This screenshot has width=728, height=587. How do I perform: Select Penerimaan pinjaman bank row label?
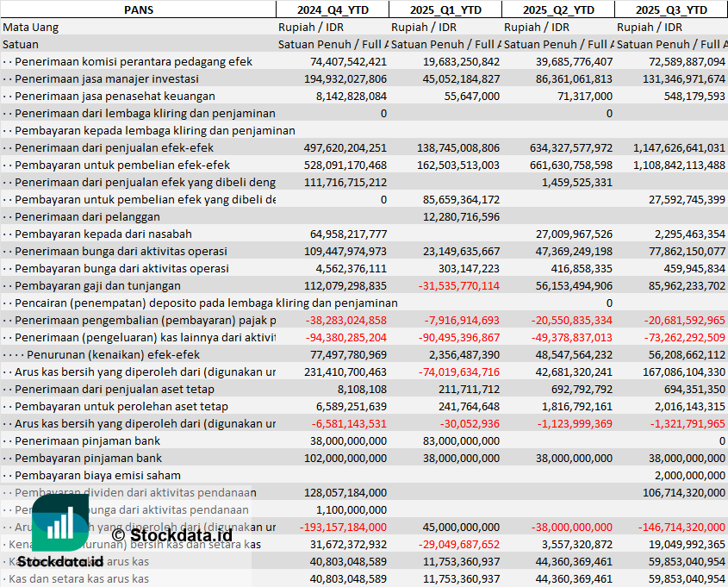(87, 440)
